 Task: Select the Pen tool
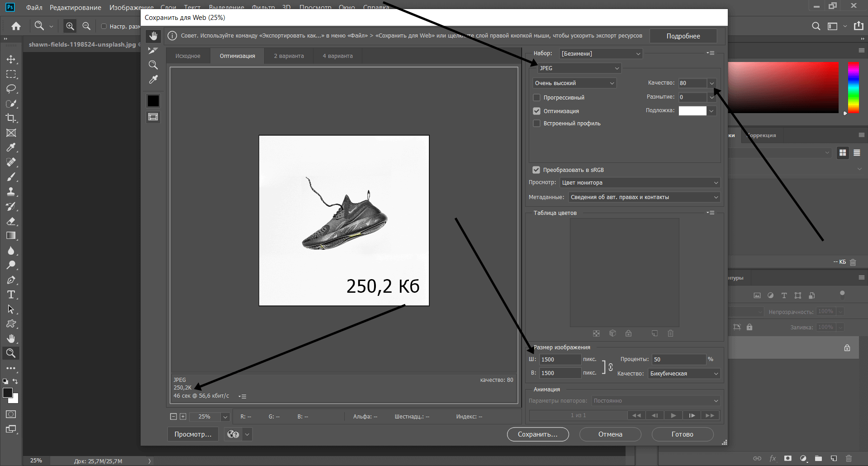(11, 280)
